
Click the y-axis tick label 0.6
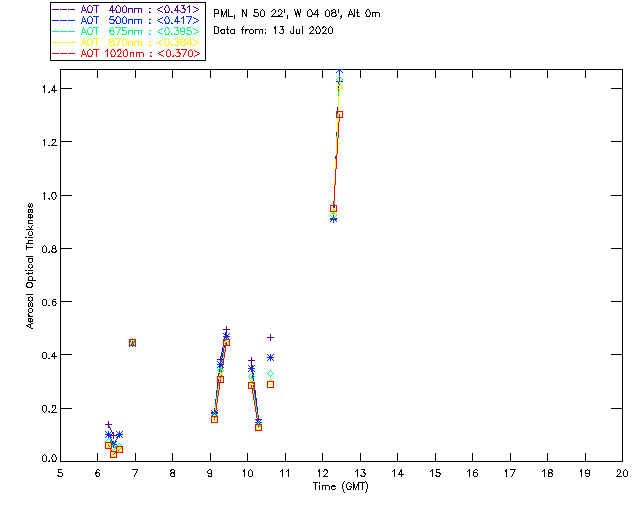point(49,302)
